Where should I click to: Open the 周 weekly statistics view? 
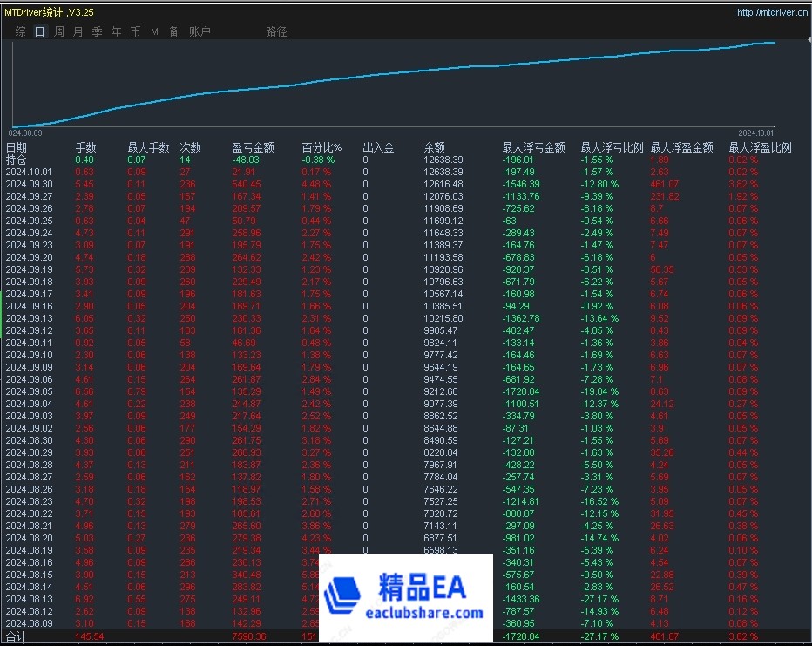point(58,30)
